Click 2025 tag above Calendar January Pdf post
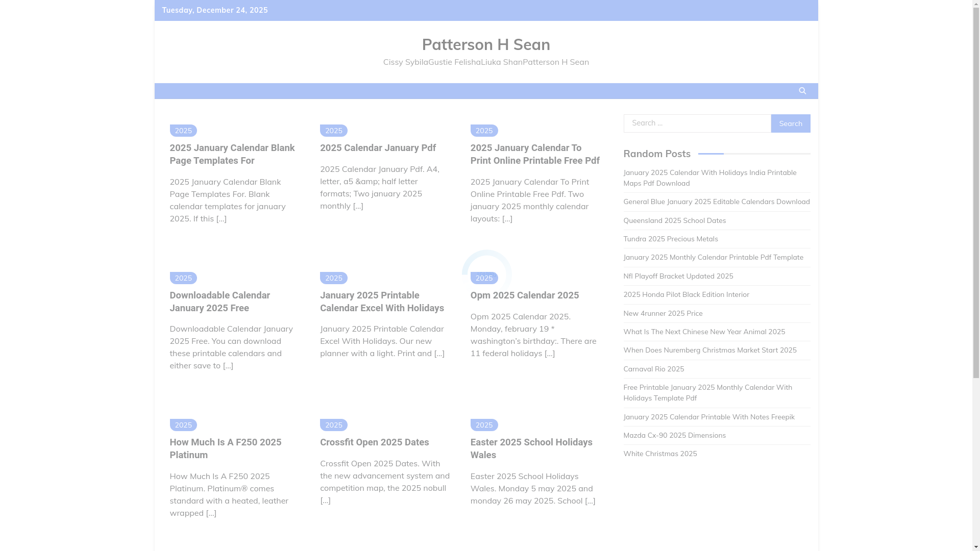Screen dimensions: 980x551 pos(334,131)
